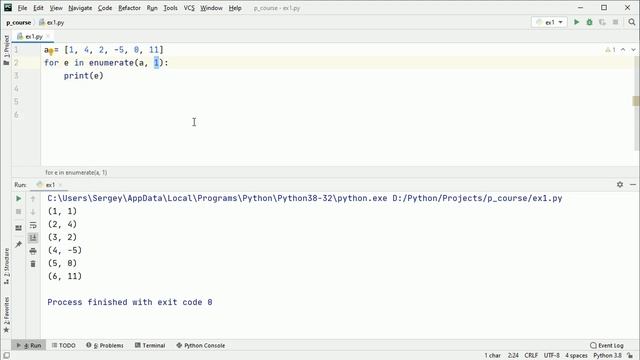The width and height of the screenshot is (640, 360).
Task: Open the Terminal tool window
Action: (x=150, y=345)
